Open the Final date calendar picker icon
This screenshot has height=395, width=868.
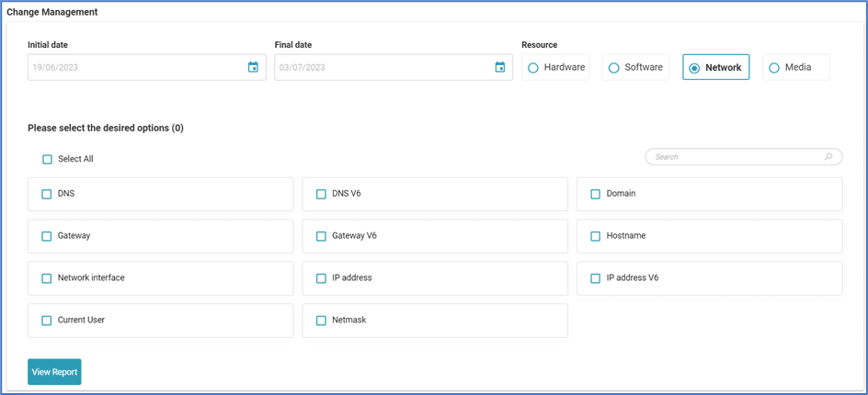point(500,67)
